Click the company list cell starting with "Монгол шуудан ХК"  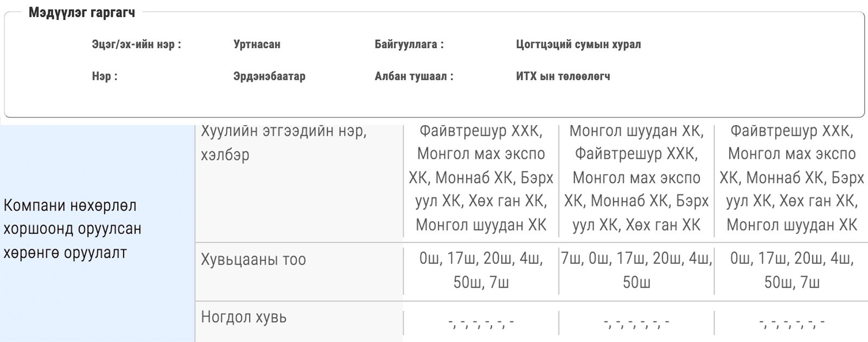(636, 178)
